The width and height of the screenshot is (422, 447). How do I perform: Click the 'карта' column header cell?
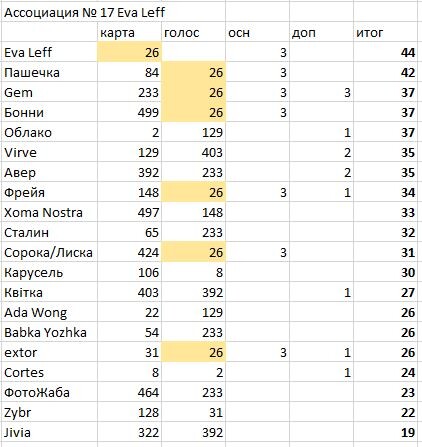129,32
